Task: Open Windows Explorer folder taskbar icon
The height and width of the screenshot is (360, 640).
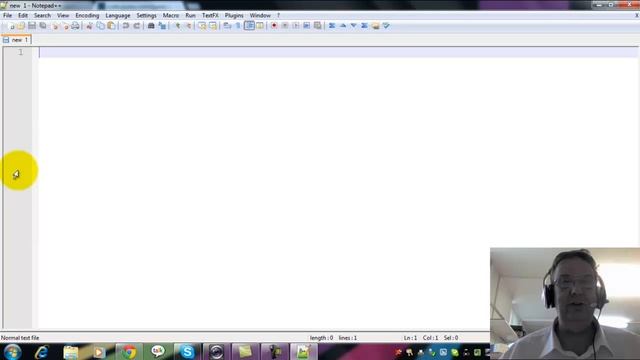Action: point(71,352)
